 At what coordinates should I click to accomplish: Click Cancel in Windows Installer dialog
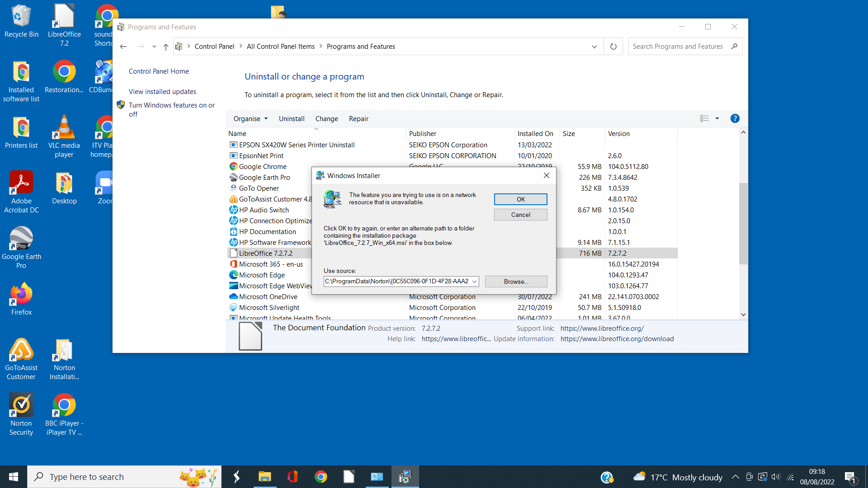521,215
